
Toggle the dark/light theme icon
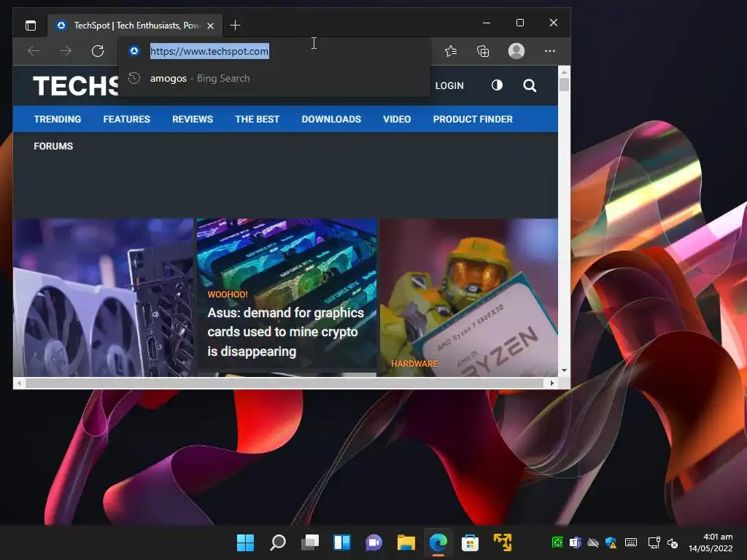coord(497,85)
